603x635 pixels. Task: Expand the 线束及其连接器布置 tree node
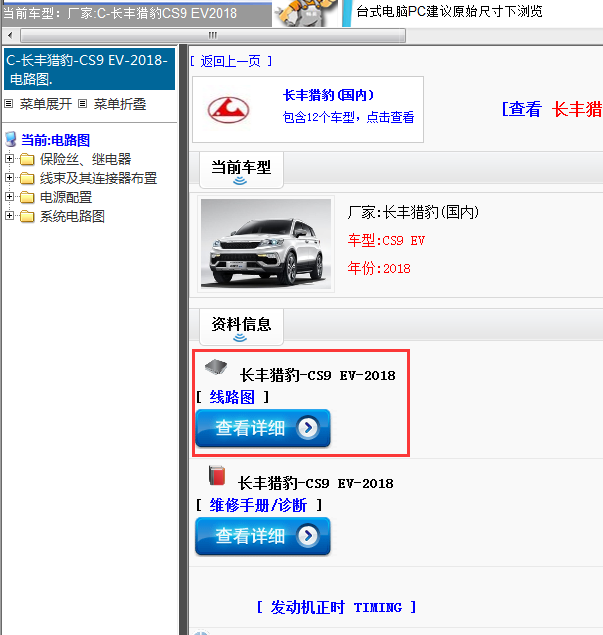coord(9,178)
